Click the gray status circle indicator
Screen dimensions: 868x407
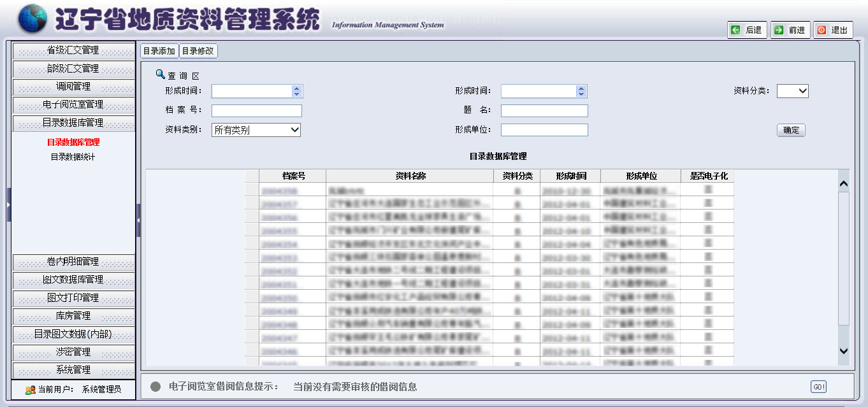pyautogui.click(x=156, y=387)
